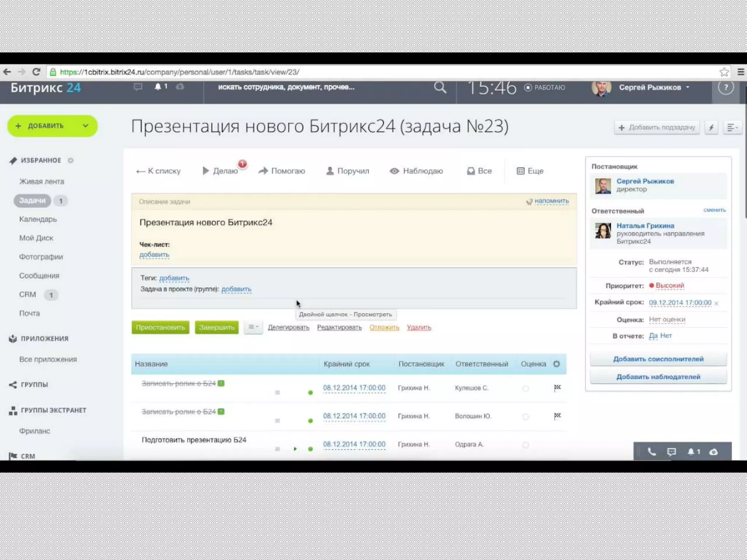Switch to the 'Наблюдаю' tasks tab
The height and width of the screenshot is (560, 747).
tap(416, 171)
